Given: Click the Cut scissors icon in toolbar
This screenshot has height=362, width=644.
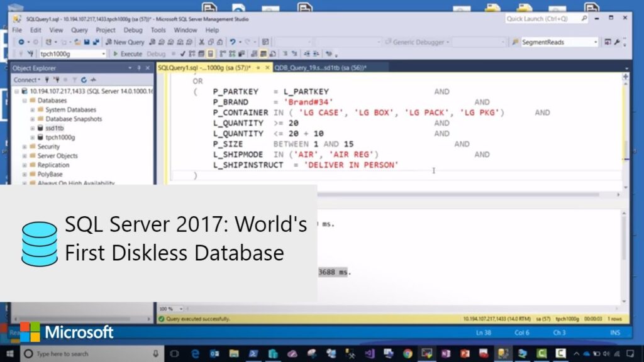Looking at the screenshot, I should pos(201,42).
